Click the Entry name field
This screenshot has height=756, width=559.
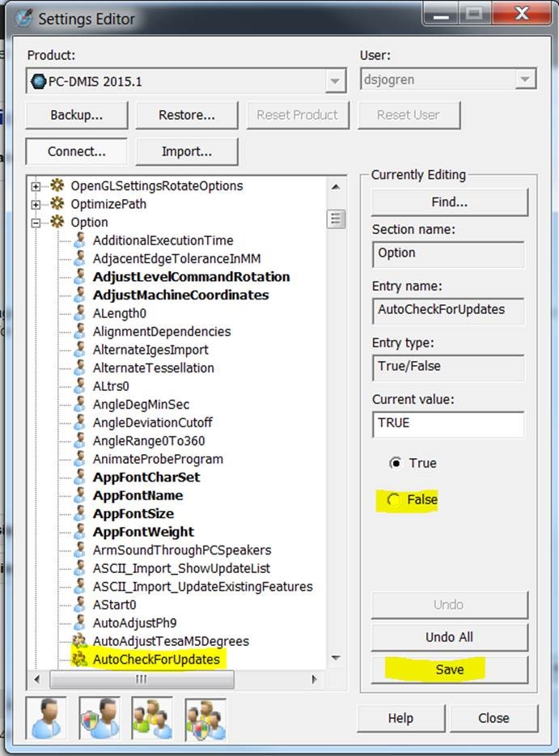coord(448,311)
